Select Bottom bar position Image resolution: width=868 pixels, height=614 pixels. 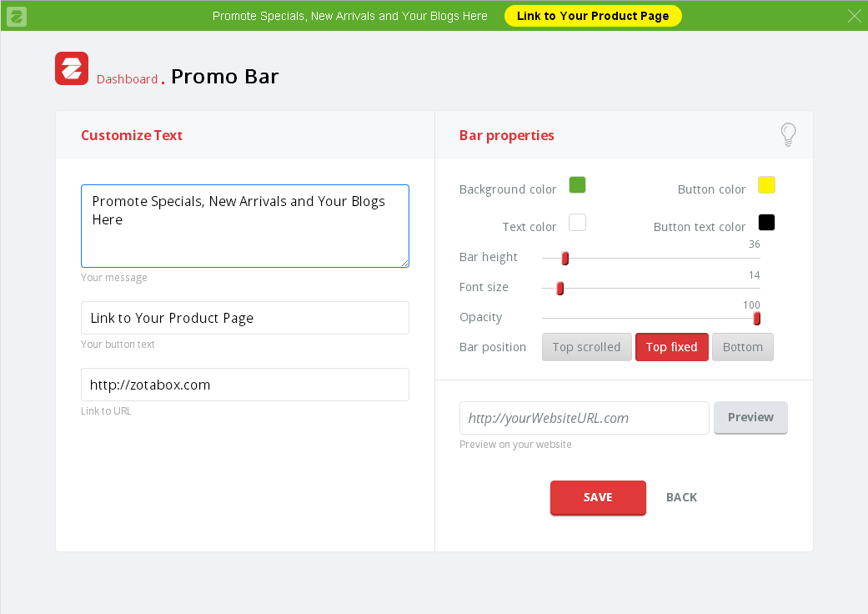(742, 347)
